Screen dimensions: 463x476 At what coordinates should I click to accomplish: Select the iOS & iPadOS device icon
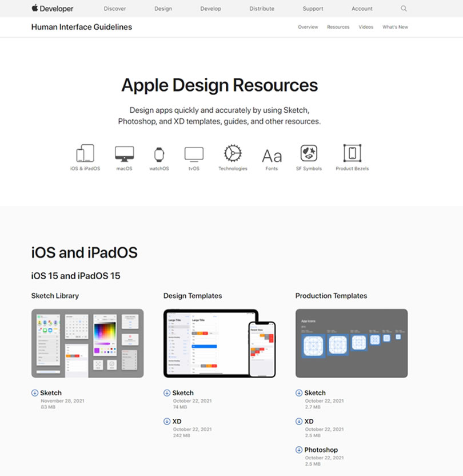click(85, 153)
